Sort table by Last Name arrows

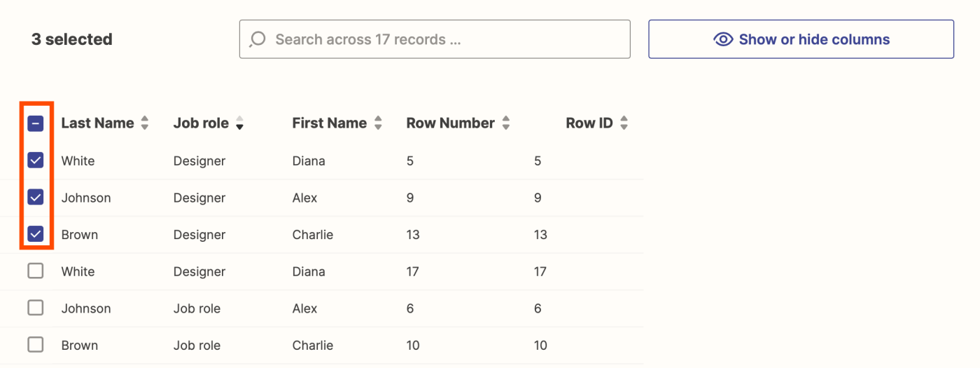point(145,123)
